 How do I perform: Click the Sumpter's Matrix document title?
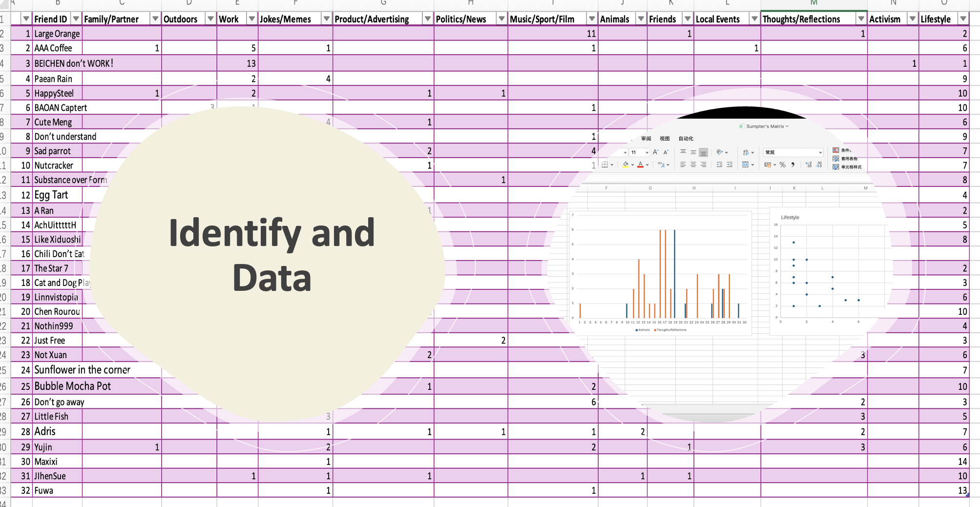point(764,126)
